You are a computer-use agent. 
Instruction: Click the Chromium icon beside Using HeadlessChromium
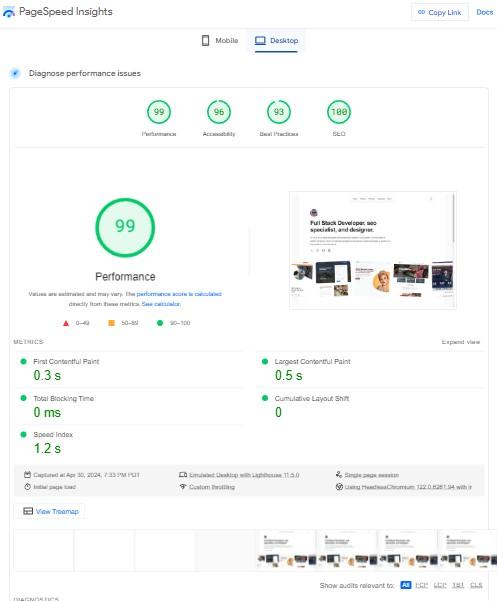[339, 487]
